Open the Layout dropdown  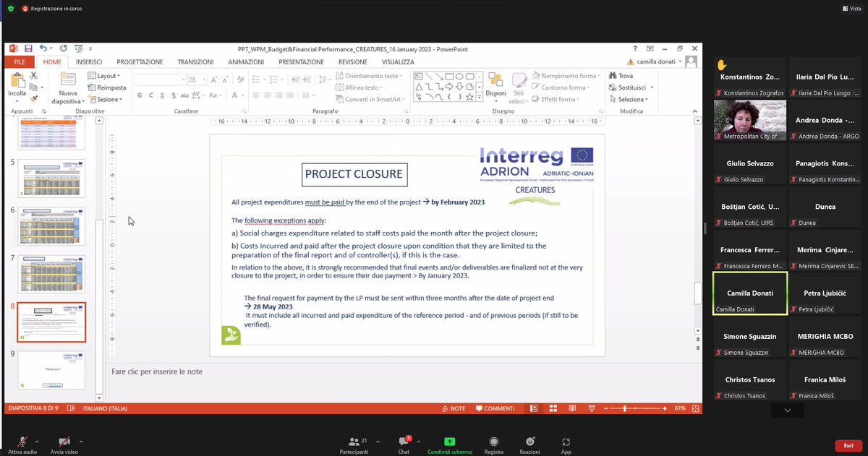tap(104, 76)
